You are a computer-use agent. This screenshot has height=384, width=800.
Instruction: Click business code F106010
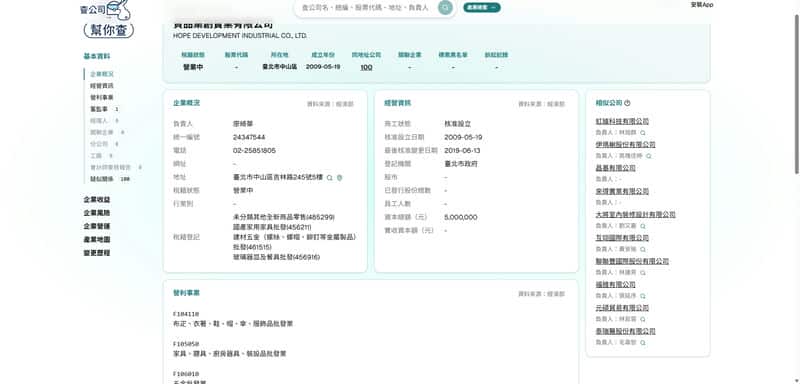(186, 374)
